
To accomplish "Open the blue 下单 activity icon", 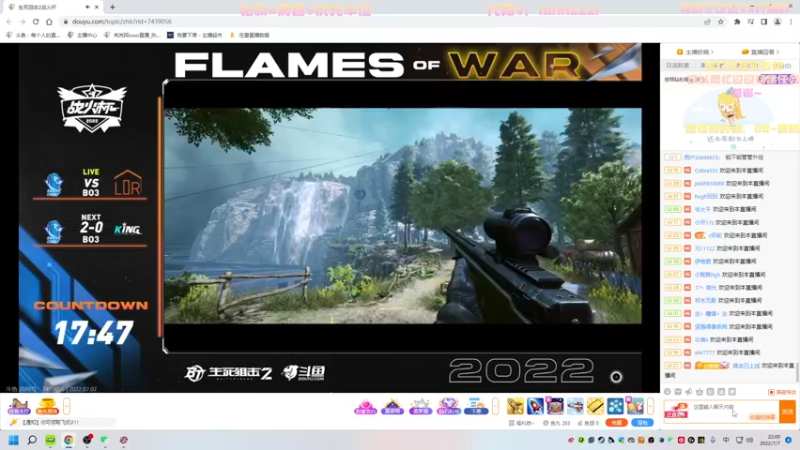I will (x=476, y=406).
